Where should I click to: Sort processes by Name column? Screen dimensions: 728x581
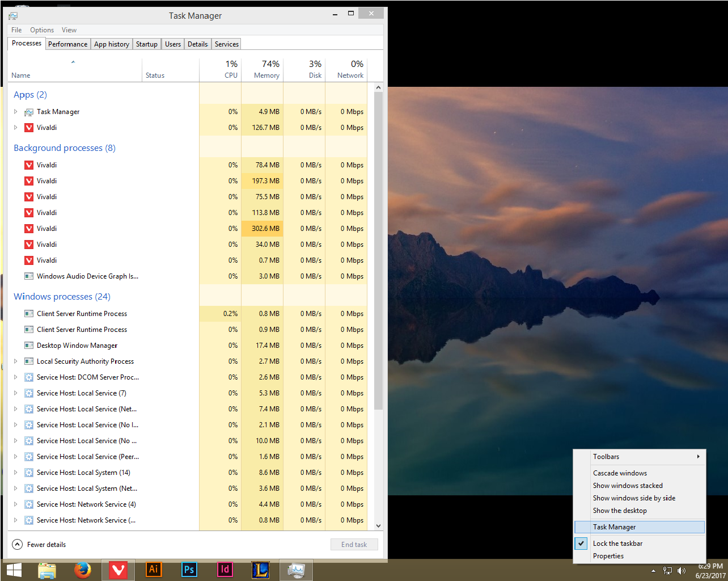[74, 70]
